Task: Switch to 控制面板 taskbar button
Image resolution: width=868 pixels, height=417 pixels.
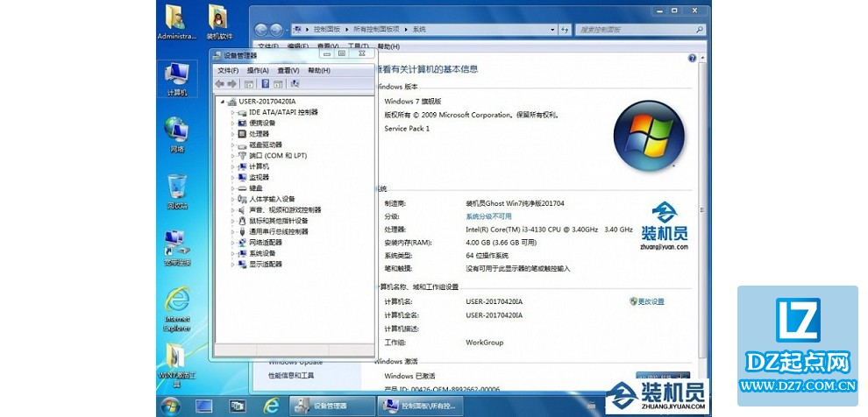Action: click(420, 406)
